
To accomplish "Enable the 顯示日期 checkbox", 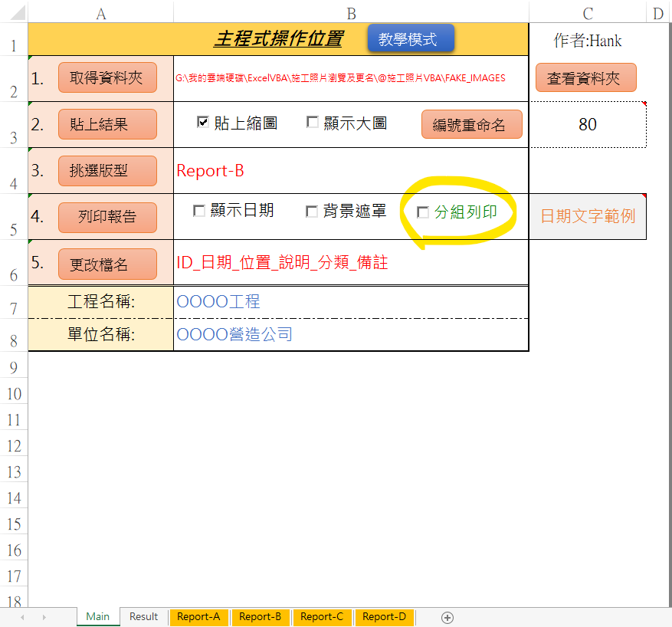I will [199, 211].
